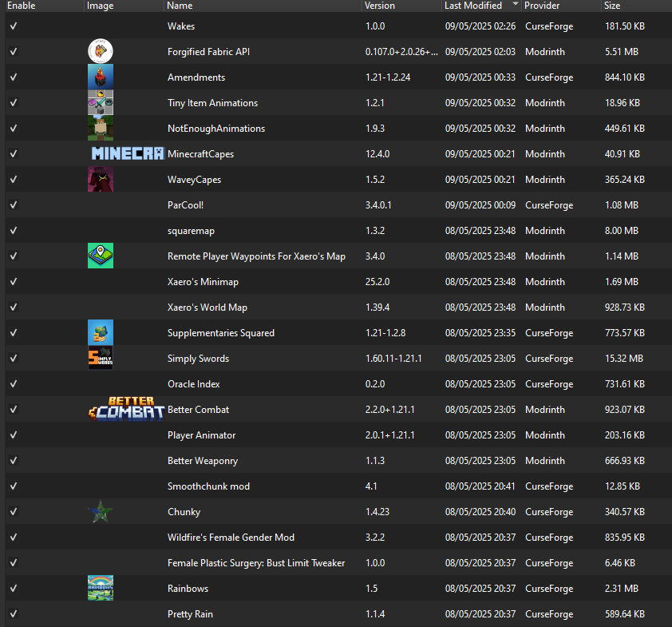Click the 8.00 MB size value
The height and width of the screenshot is (627, 672).
[622, 231]
